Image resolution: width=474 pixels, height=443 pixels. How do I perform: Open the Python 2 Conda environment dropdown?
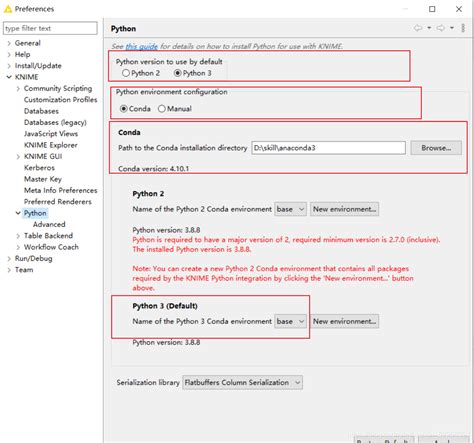click(x=290, y=209)
